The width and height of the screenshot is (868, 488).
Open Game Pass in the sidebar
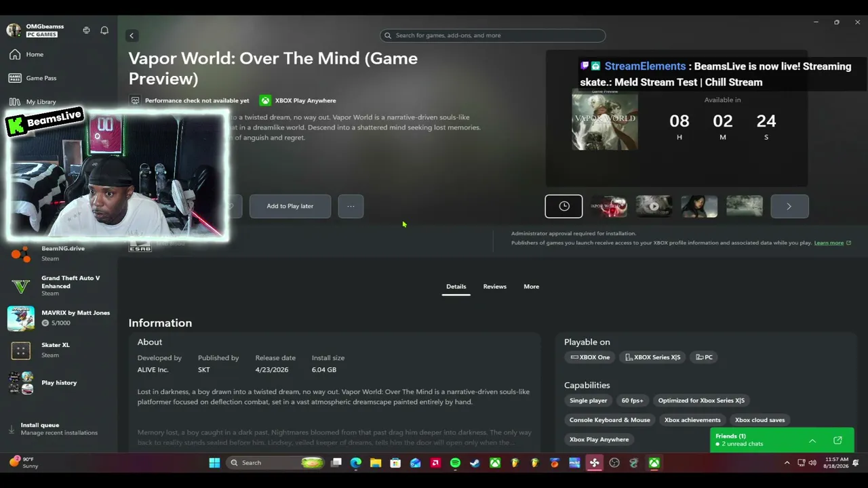point(58,78)
